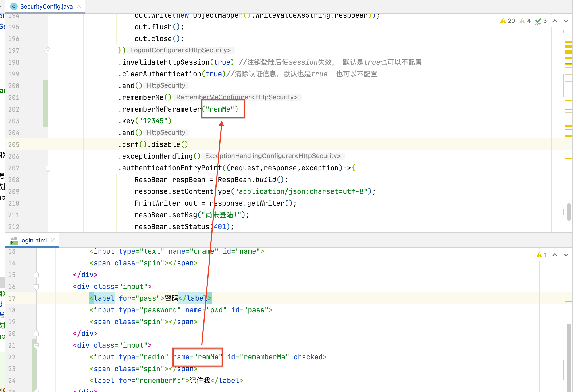573x392 pixels.
Task: Close the login.html editor tab
Action: point(53,240)
